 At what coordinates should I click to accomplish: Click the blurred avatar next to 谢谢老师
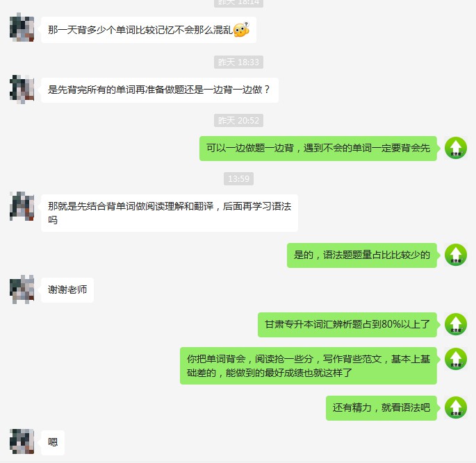[x=22, y=289]
